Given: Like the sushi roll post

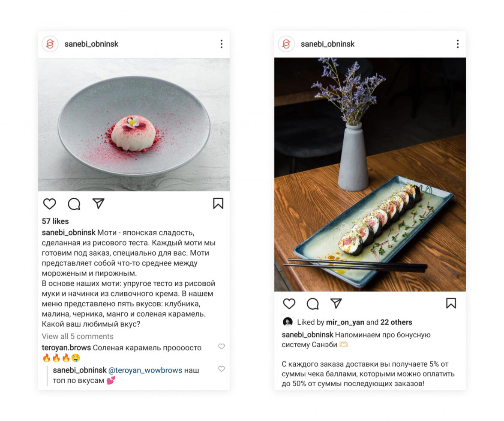Looking at the screenshot, I should tap(289, 304).
